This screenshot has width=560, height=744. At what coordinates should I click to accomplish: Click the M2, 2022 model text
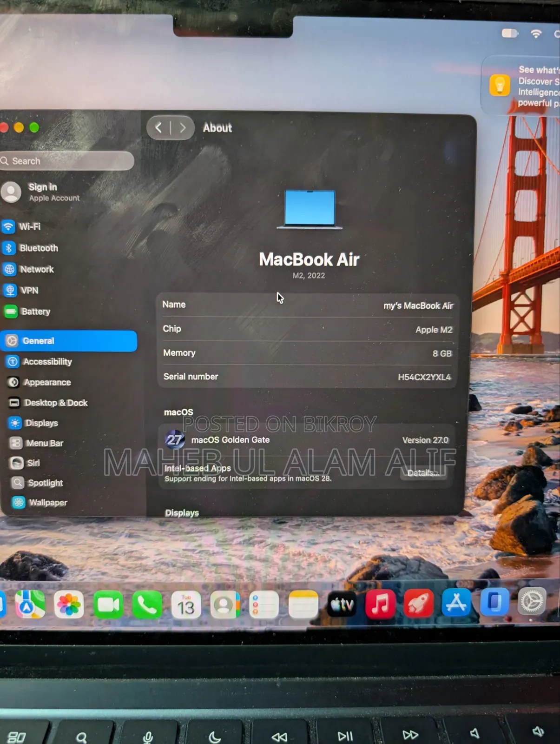click(x=309, y=276)
